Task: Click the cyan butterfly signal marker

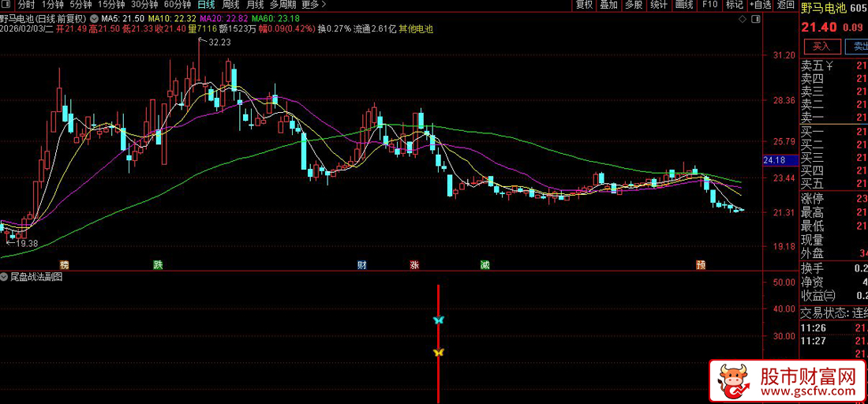Action: (439, 320)
